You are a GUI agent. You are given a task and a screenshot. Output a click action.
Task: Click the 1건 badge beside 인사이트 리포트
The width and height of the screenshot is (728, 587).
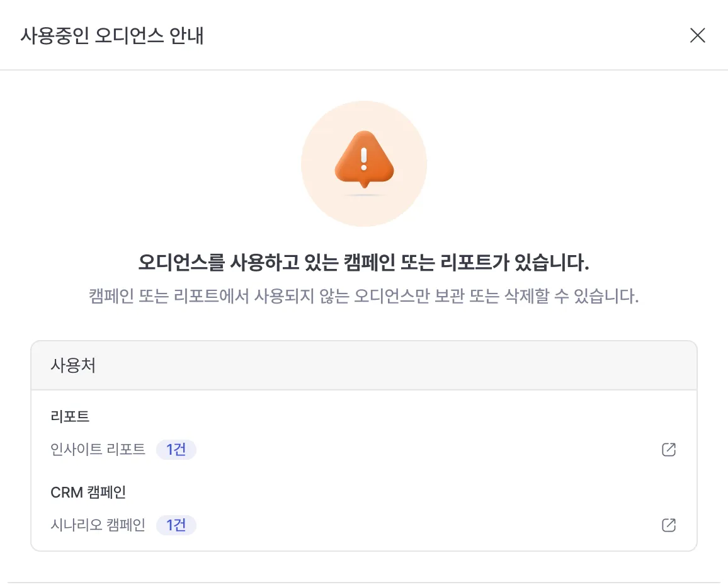click(x=176, y=450)
